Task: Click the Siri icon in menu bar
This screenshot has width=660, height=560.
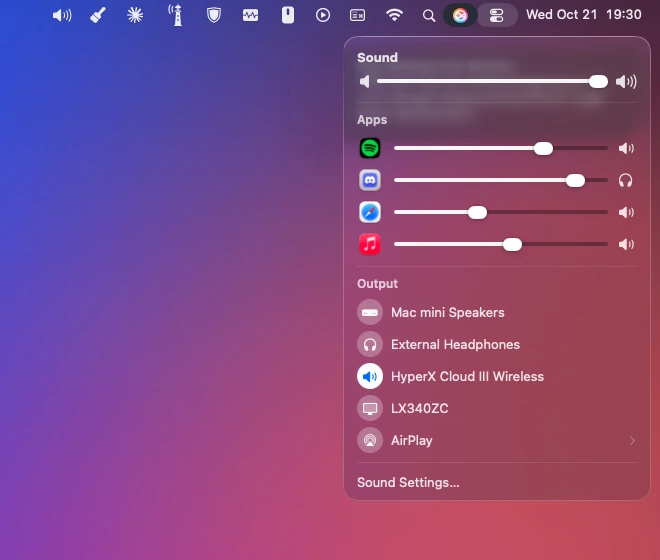Action: pos(460,16)
